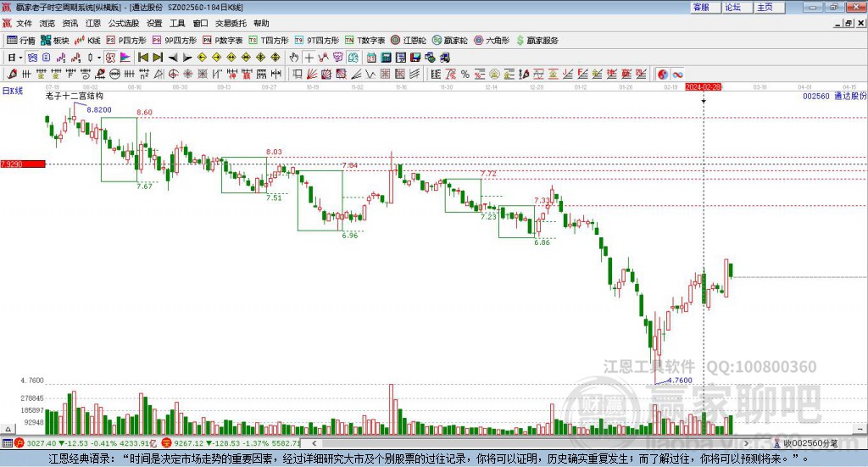
Task: Click the 7.9290 red price marker
Action: [x=23, y=164]
